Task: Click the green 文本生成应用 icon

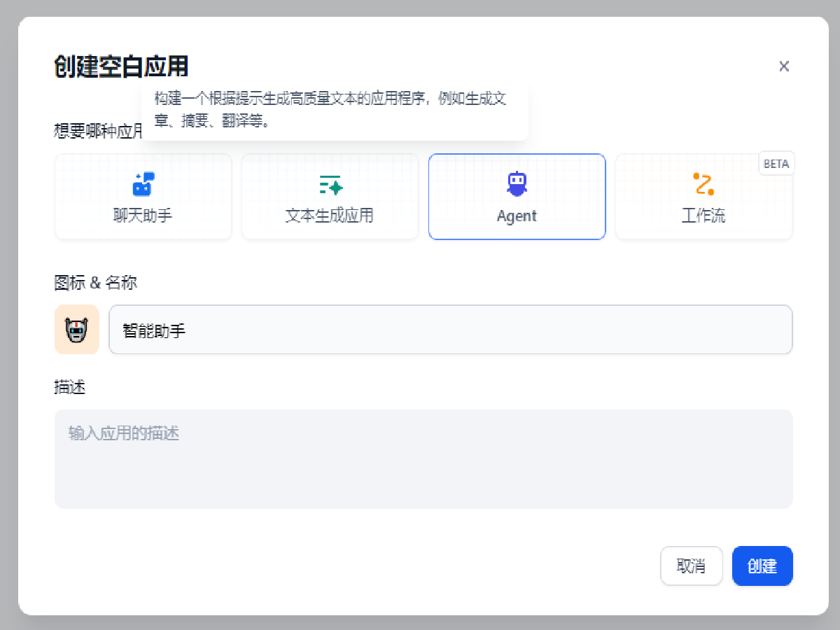Action: (330, 185)
